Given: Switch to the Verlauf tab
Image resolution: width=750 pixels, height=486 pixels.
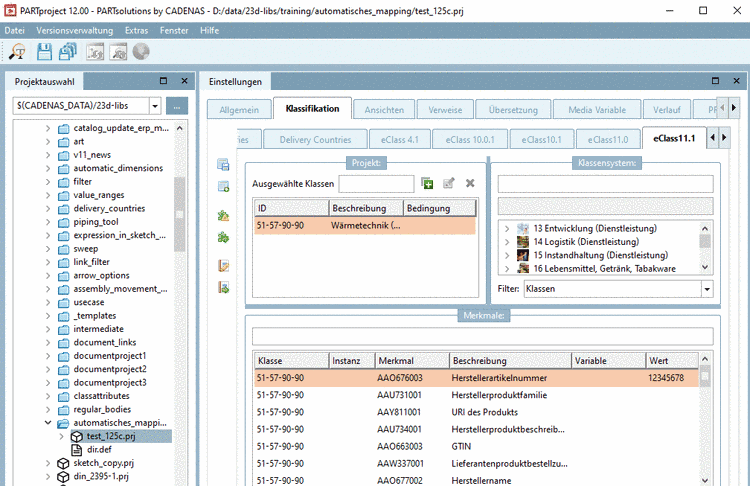Looking at the screenshot, I should coord(667,110).
